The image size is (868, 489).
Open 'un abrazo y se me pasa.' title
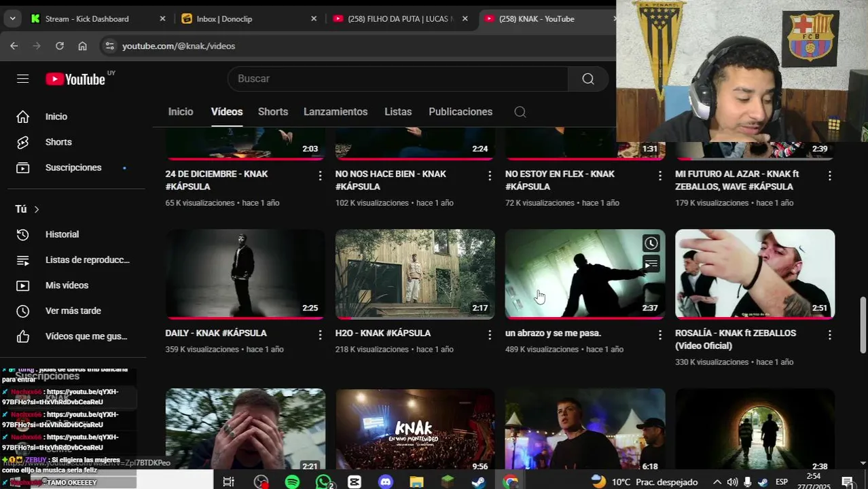(x=553, y=333)
